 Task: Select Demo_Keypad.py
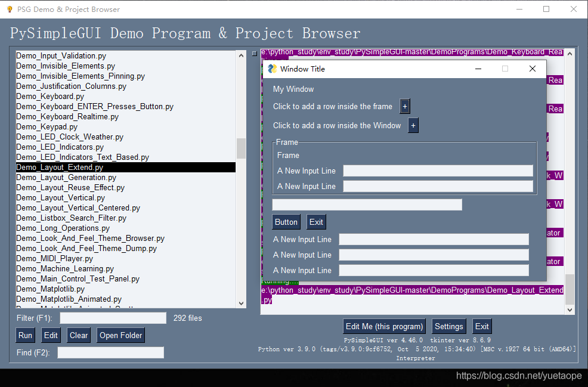coord(126,126)
